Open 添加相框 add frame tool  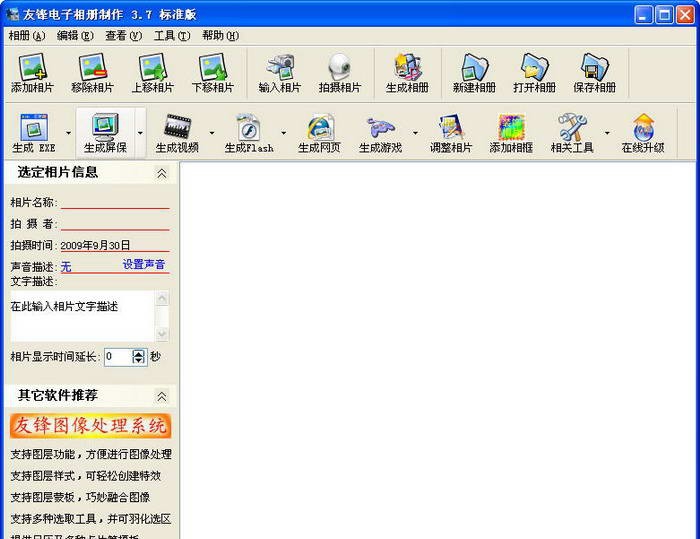(x=511, y=133)
